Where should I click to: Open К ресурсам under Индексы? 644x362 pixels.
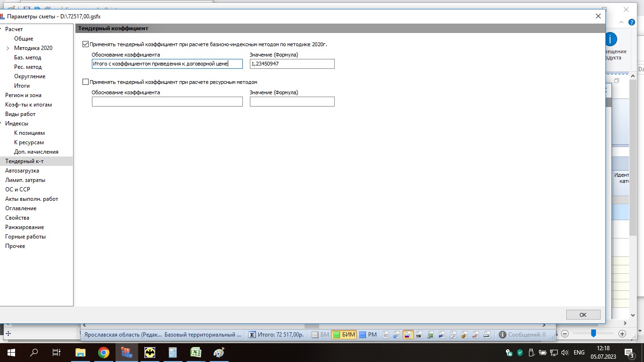pyautogui.click(x=29, y=142)
